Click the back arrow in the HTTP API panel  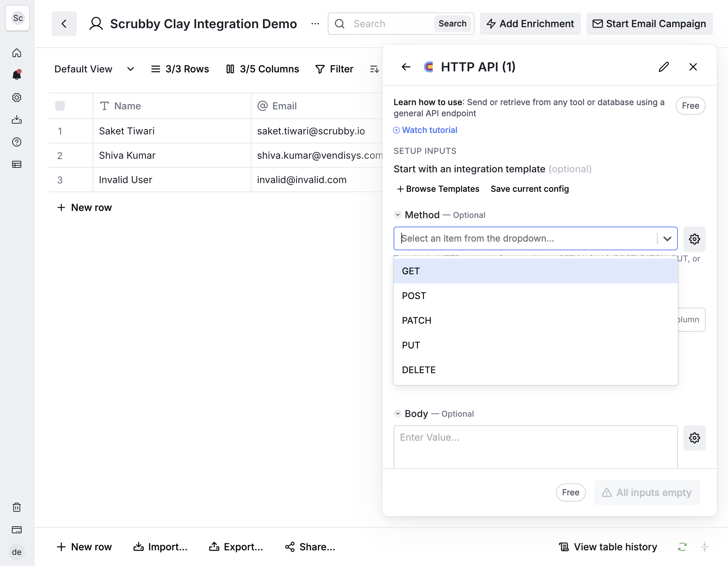pyautogui.click(x=406, y=67)
